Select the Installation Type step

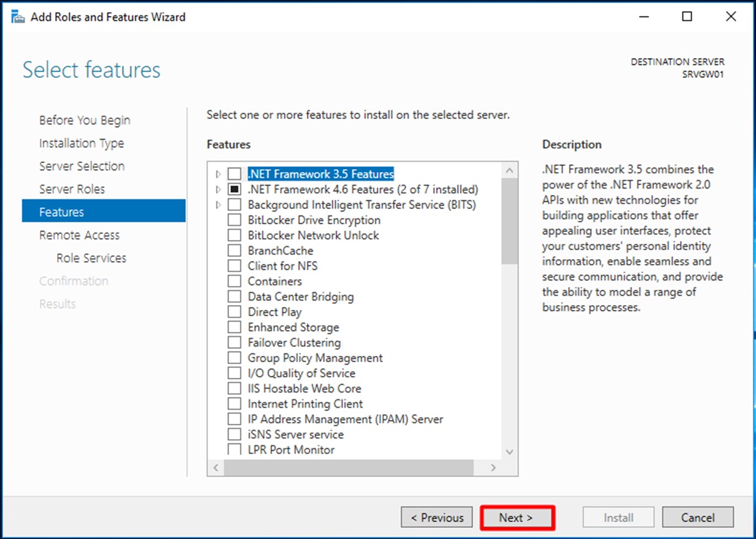[x=81, y=143]
